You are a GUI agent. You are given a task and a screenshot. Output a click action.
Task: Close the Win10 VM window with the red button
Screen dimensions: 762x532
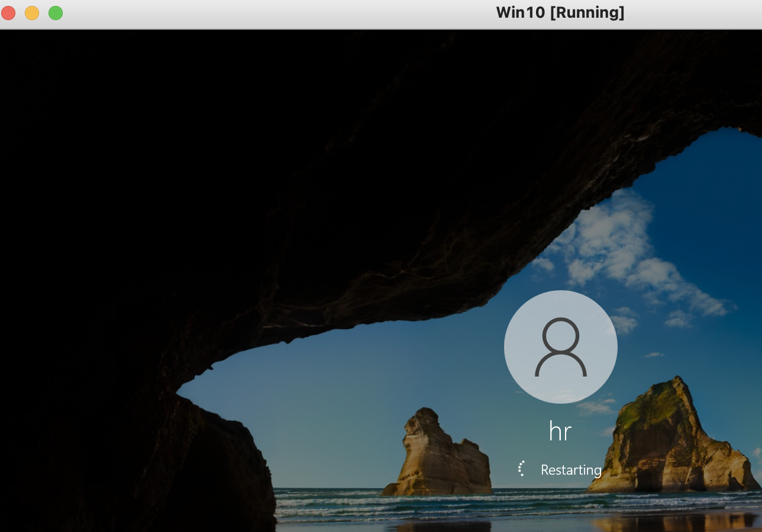pos(8,13)
